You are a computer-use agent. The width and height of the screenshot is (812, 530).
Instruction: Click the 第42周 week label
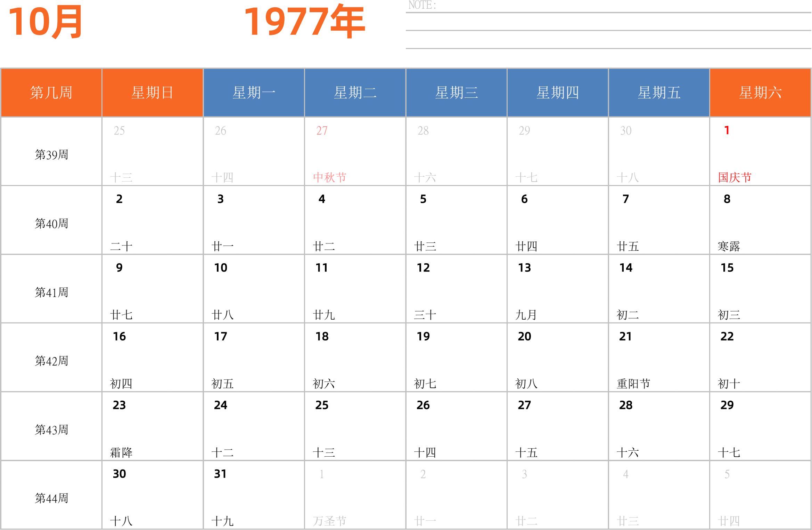[51, 361]
